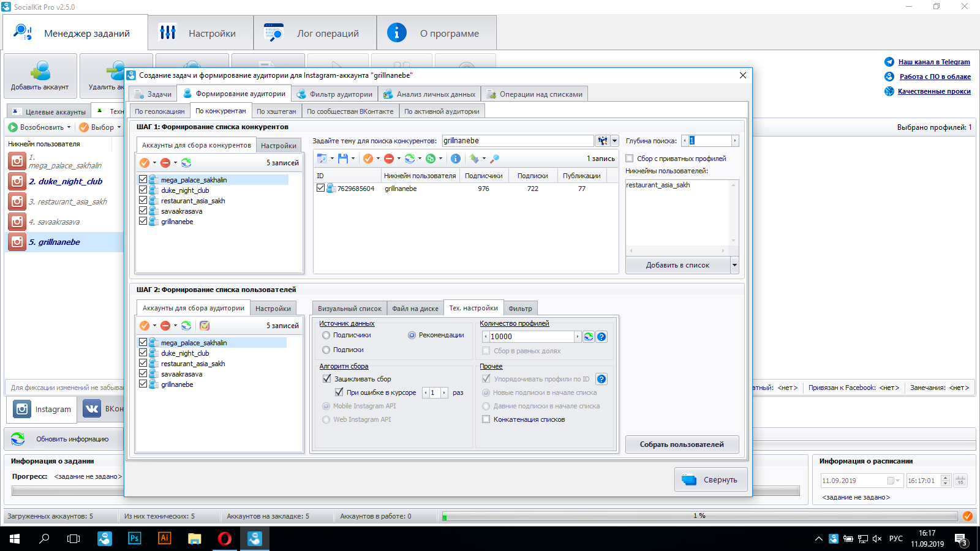Expand dropdown arrow next to save icon

pyautogui.click(x=353, y=159)
